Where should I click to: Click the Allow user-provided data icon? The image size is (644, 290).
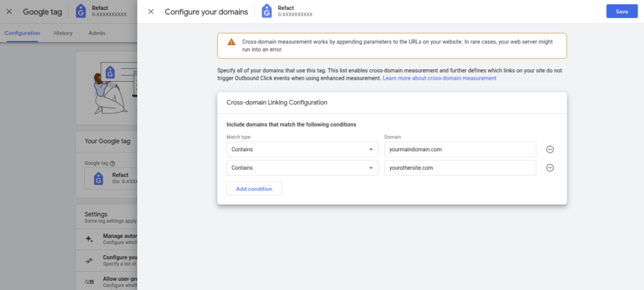tap(89, 282)
